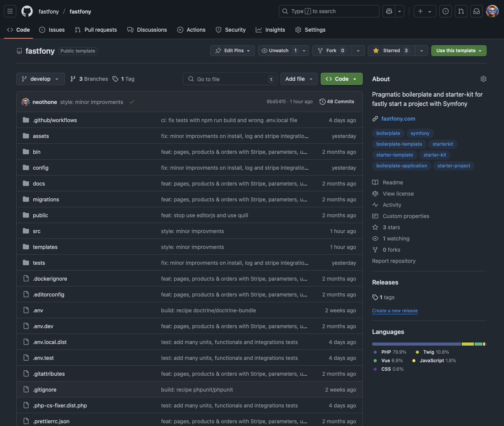Screen dimensions: 504x426
Task: Switch to the Insights tab
Action: click(270, 30)
